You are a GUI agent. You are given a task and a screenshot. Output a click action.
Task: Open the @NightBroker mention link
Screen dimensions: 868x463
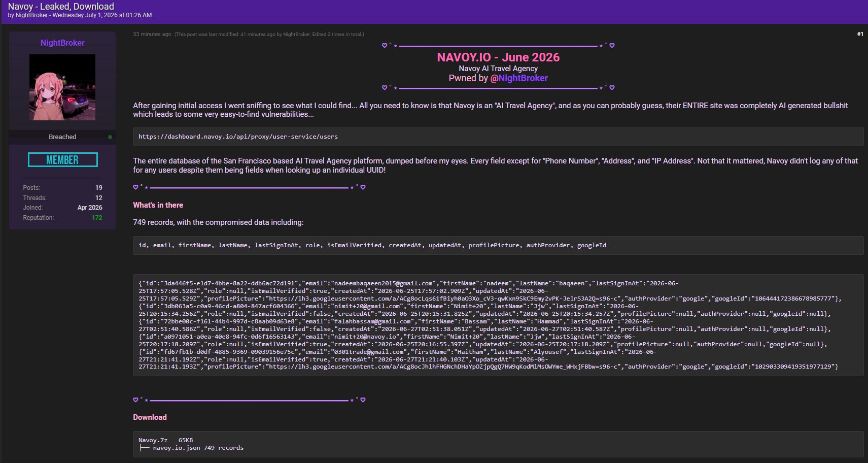(x=519, y=78)
